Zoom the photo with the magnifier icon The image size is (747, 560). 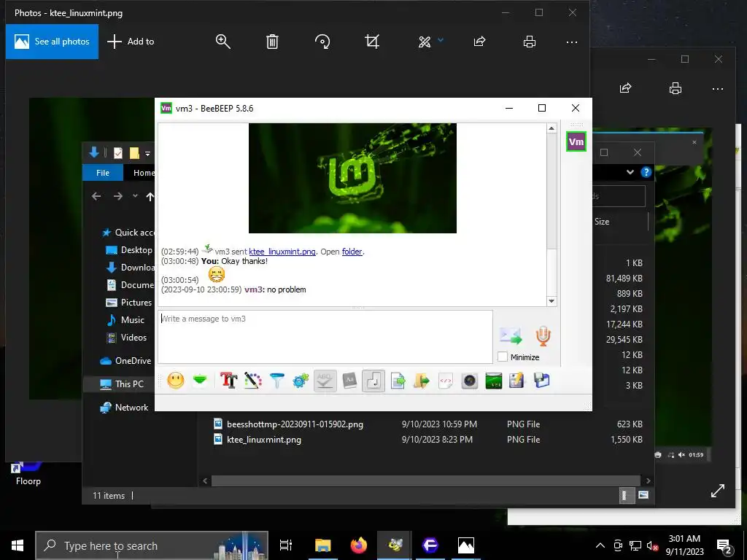click(223, 42)
